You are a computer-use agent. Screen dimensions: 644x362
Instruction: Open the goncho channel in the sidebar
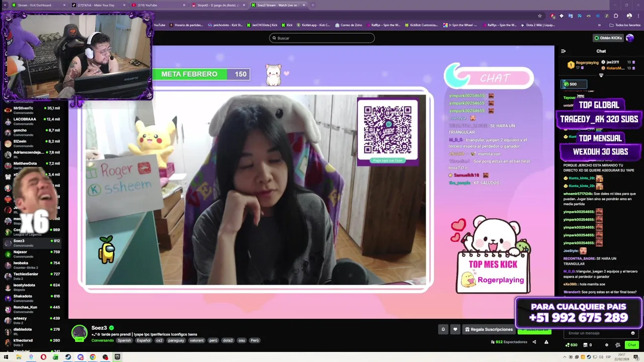[33, 132]
